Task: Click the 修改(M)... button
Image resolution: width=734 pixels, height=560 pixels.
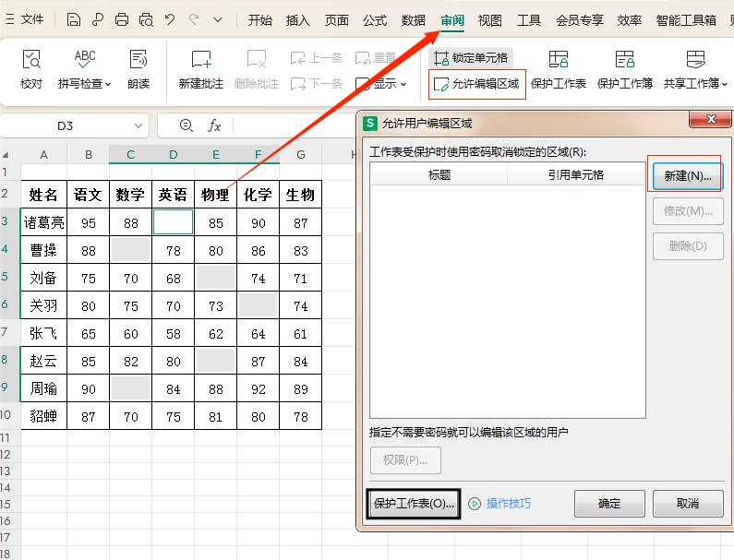Action: tap(688, 211)
